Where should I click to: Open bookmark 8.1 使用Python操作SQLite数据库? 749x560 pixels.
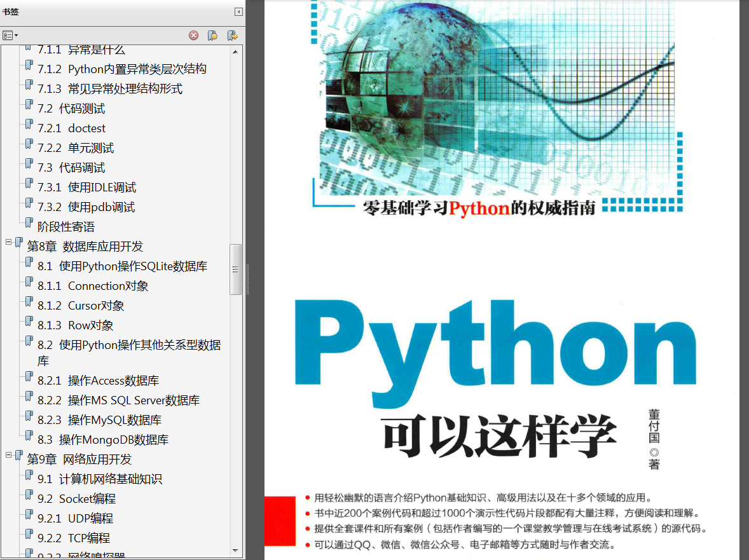coord(122,266)
